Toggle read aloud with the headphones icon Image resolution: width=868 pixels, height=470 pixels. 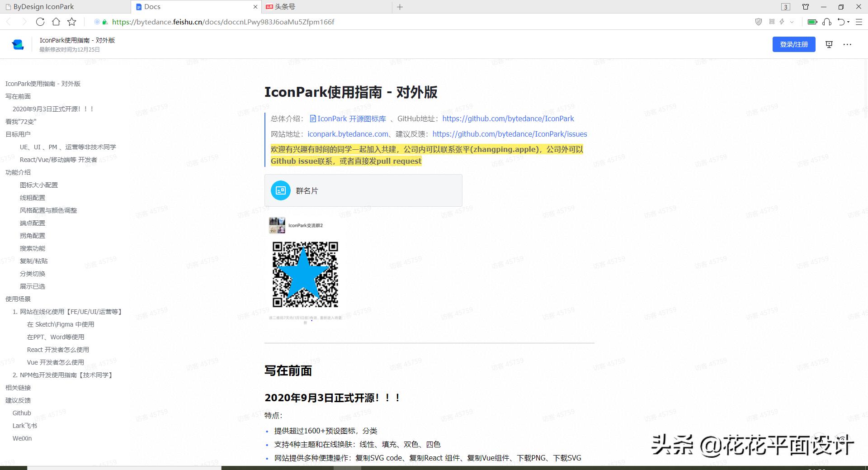[827, 22]
